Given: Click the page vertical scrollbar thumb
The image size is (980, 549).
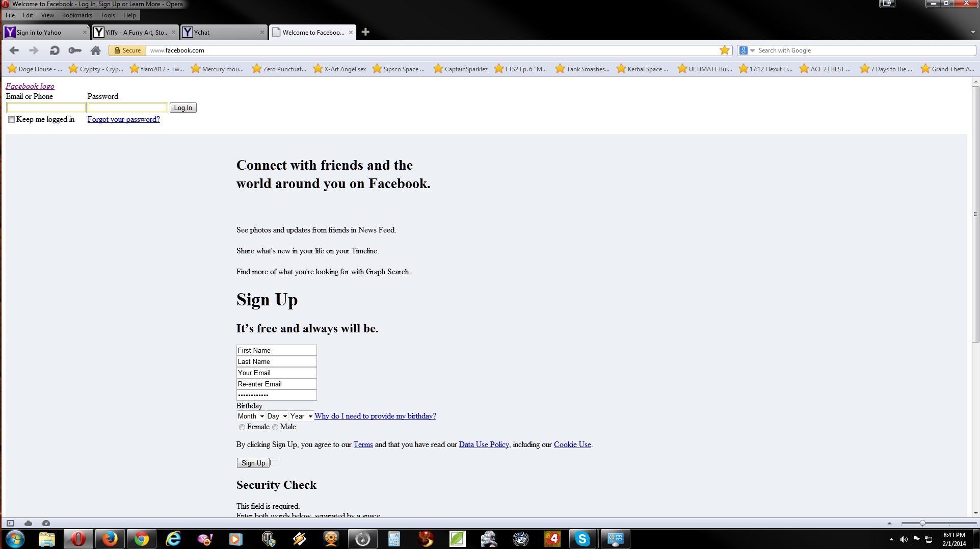Looking at the screenshot, I should pos(975,214).
